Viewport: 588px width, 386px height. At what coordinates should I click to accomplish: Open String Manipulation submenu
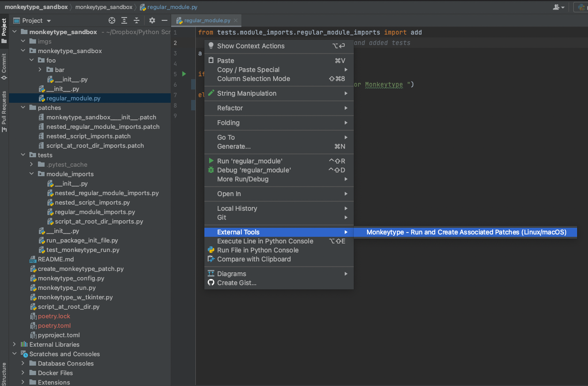(279, 93)
